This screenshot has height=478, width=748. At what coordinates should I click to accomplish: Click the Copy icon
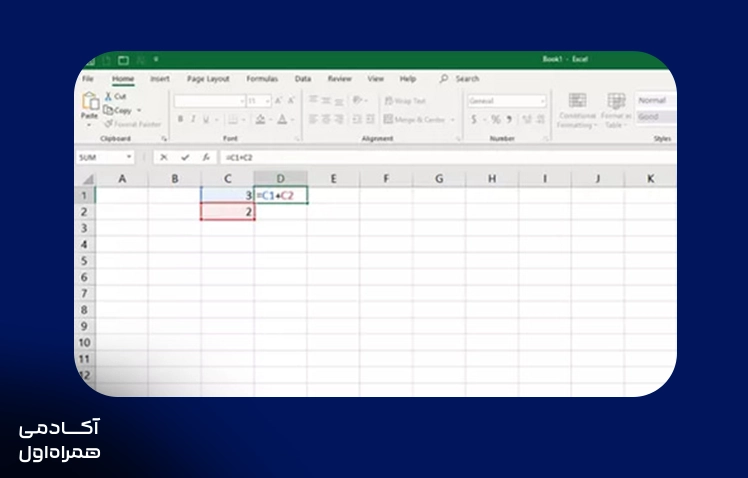pos(108,110)
